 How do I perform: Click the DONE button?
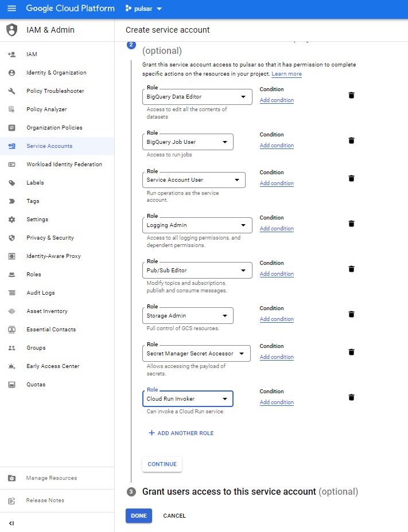(x=139, y=516)
